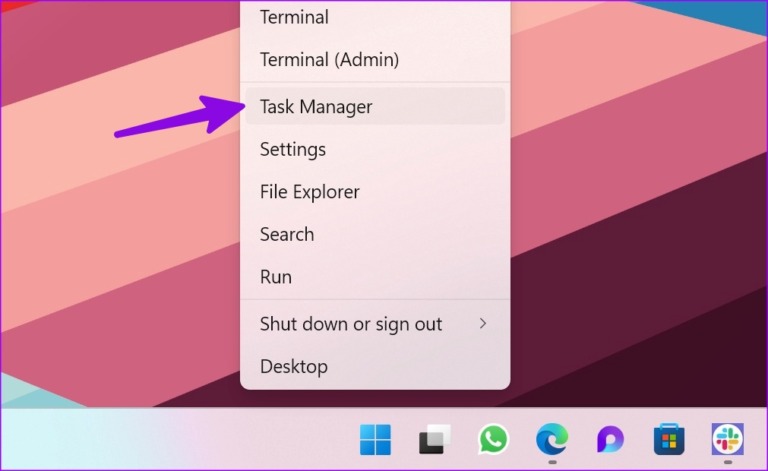
Task: Open Microsoft Edge browser icon
Action: tap(552, 439)
